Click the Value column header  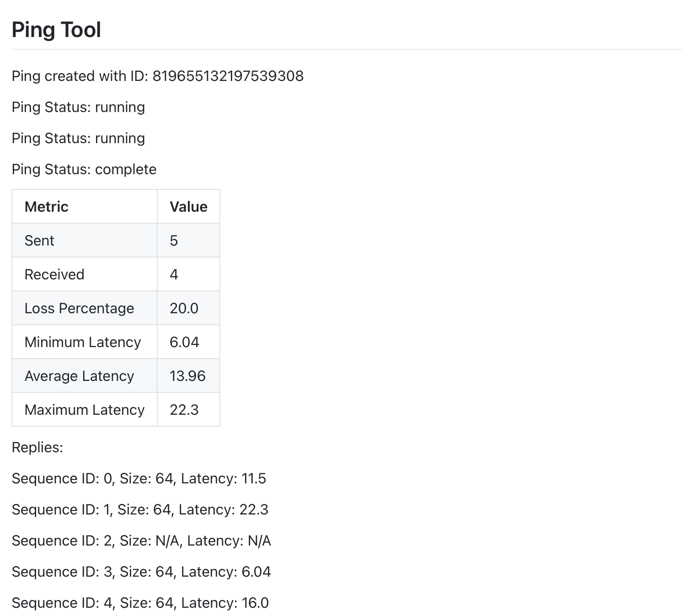188,206
